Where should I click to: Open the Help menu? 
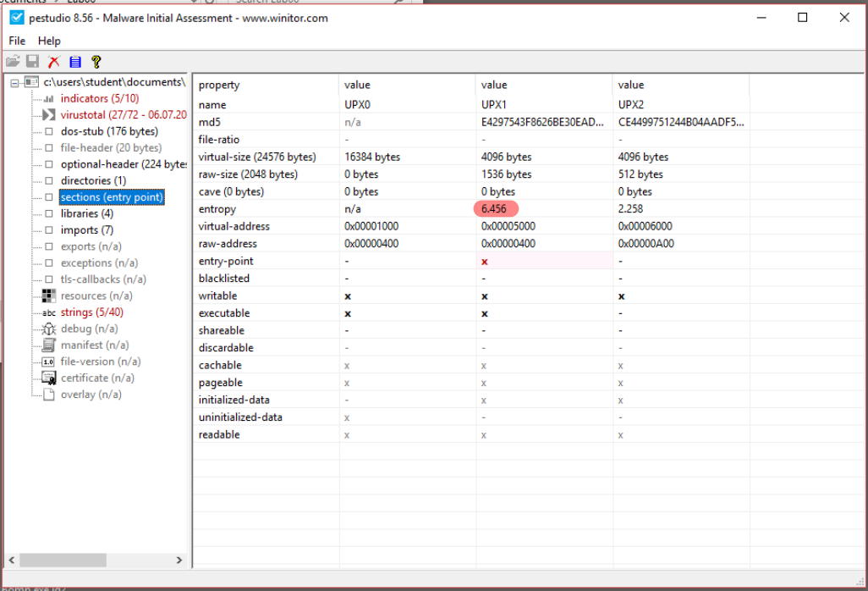click(x=49, y=41)
